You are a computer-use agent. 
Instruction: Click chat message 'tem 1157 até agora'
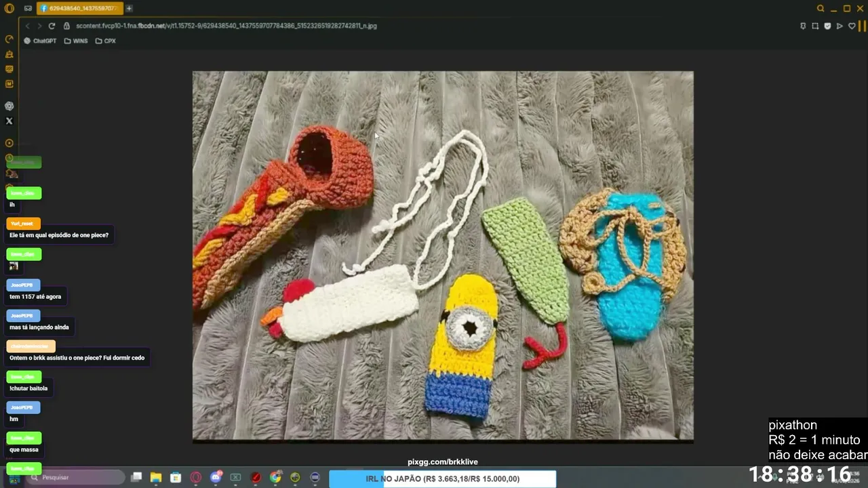point(35,296)
